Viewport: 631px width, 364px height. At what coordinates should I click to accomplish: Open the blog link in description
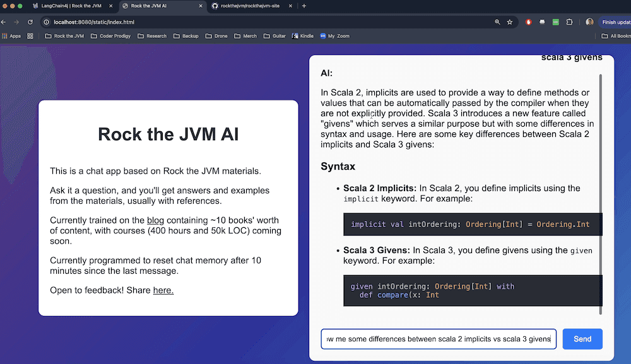pos(155,220)
